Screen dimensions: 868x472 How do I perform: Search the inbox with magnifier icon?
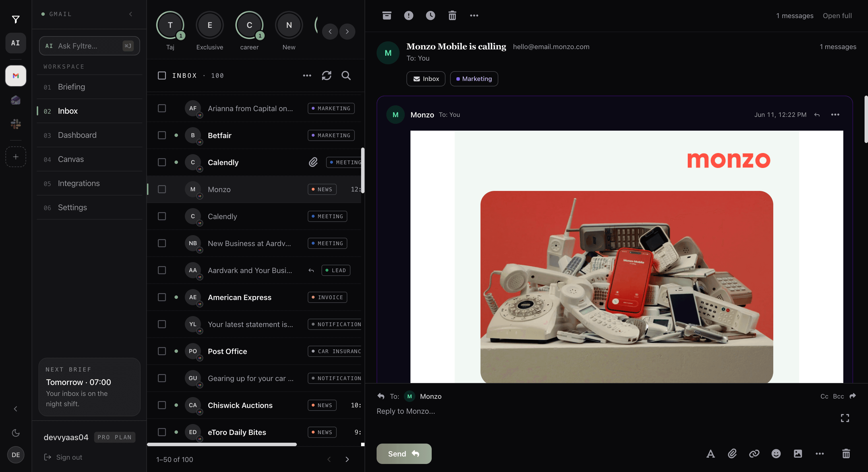tap(346, 76)
